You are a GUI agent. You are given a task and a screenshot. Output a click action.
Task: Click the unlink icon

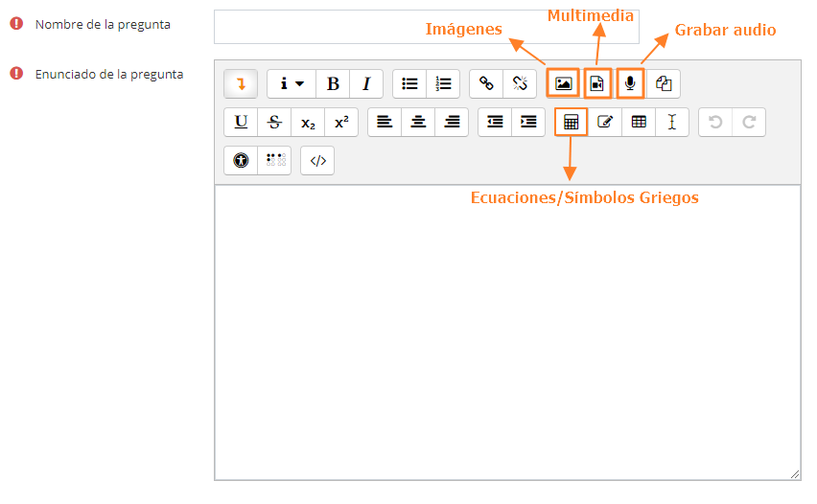point(520,84)
